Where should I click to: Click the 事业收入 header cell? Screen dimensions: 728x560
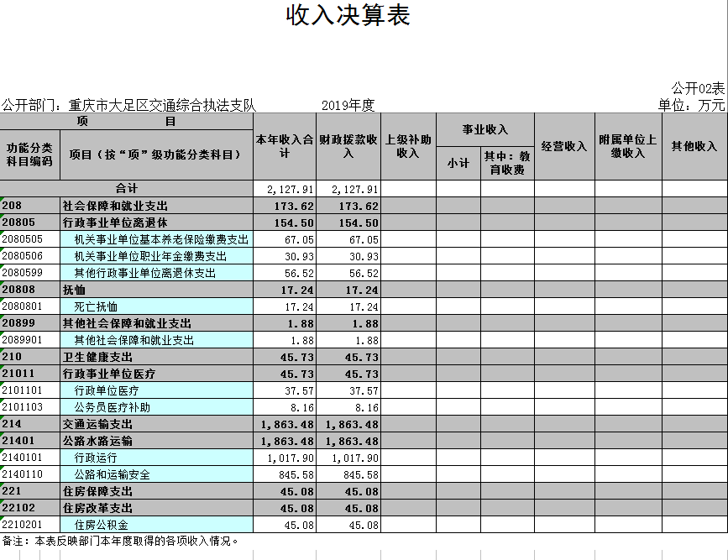(485, 129)
